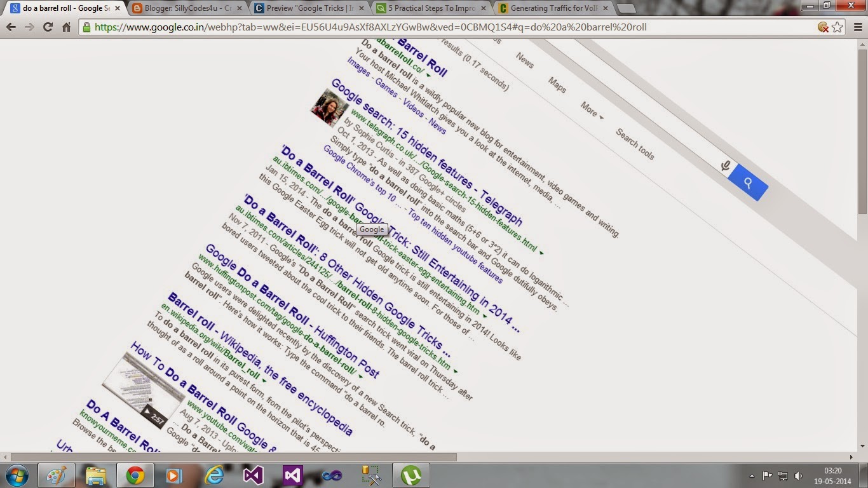Open 'Google Chrome's top 10' sublink
Viewport: 868px width, 488px height.
click(359, 173)
